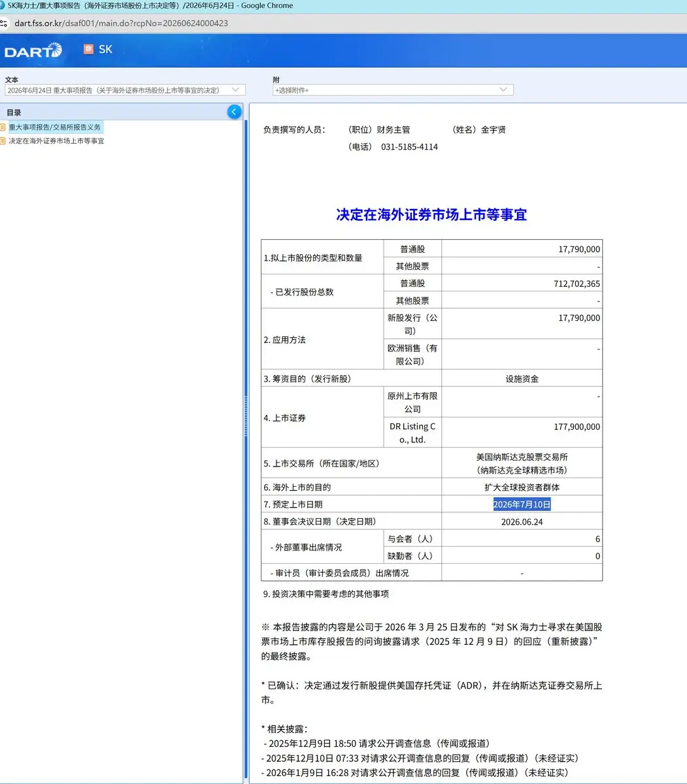The height and width of the screenshot is (784, 687).
Task: Click the blue 决定在海外证券市场上市等事宜 document heading
Action: coord(431,214)
